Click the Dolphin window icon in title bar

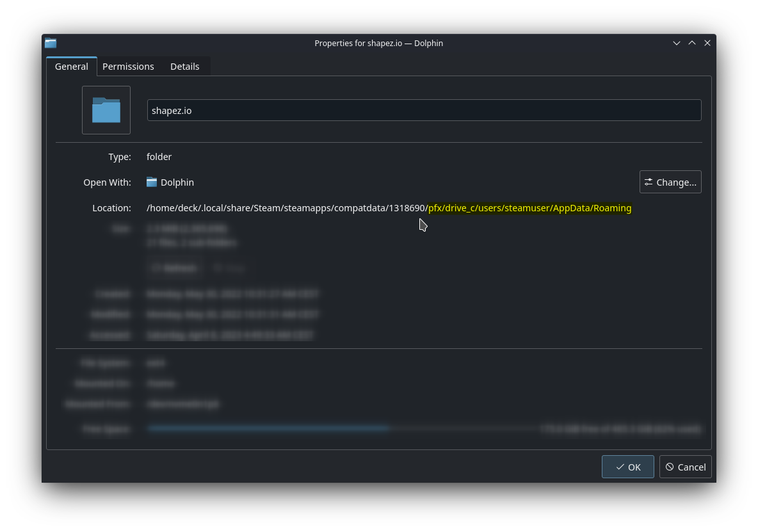(x=51, y=43)
